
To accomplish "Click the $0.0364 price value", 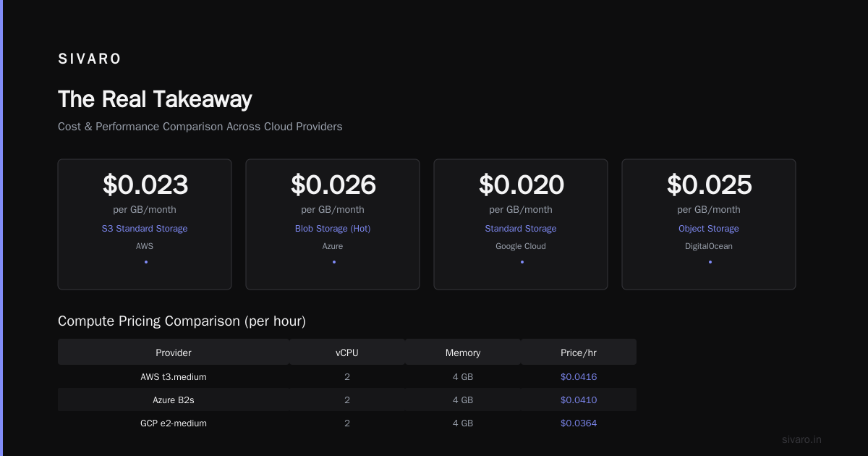I will click(579, 423).
